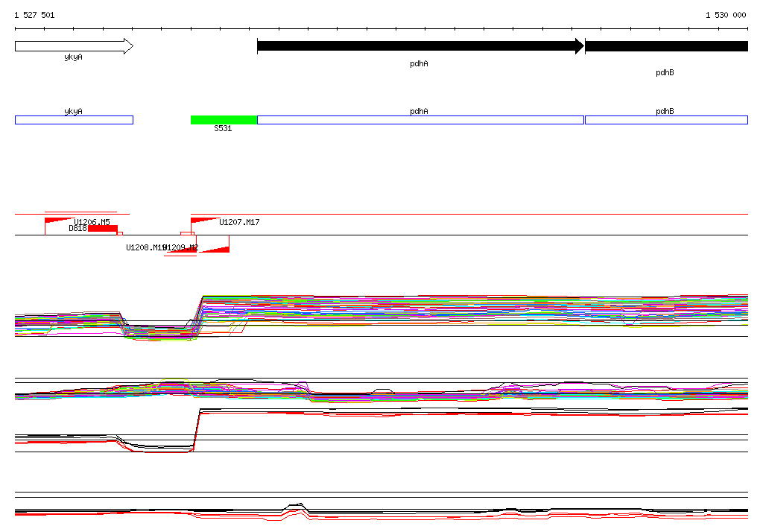The image size is (763, 532).
Task: Click the black pdhB gene bar
Action: pos(666,46)
